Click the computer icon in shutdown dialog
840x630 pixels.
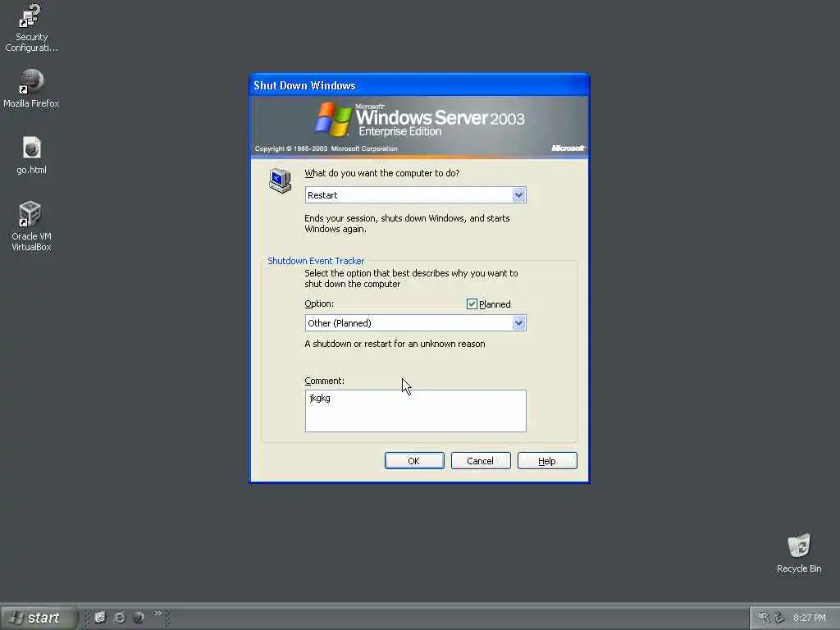(x=281, y=180)
